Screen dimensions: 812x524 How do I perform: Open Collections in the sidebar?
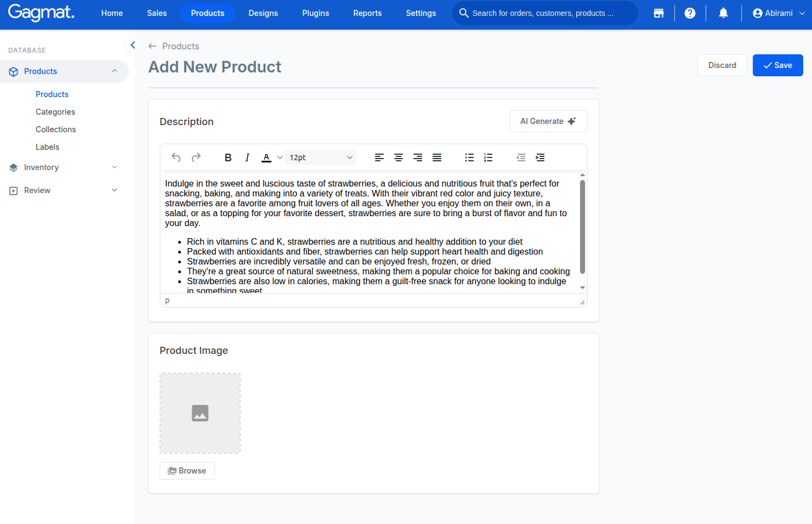56,129
